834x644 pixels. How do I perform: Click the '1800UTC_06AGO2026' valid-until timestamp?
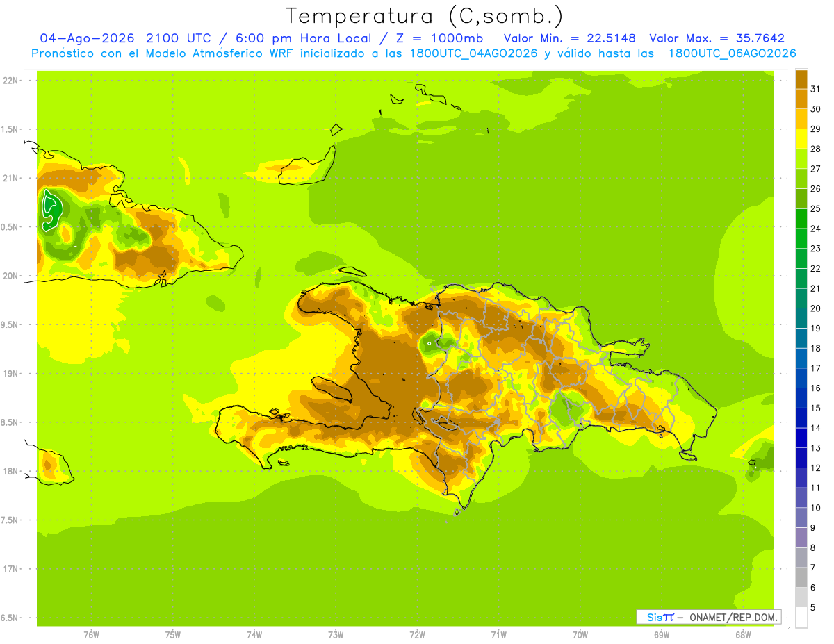tap(732, 53)
